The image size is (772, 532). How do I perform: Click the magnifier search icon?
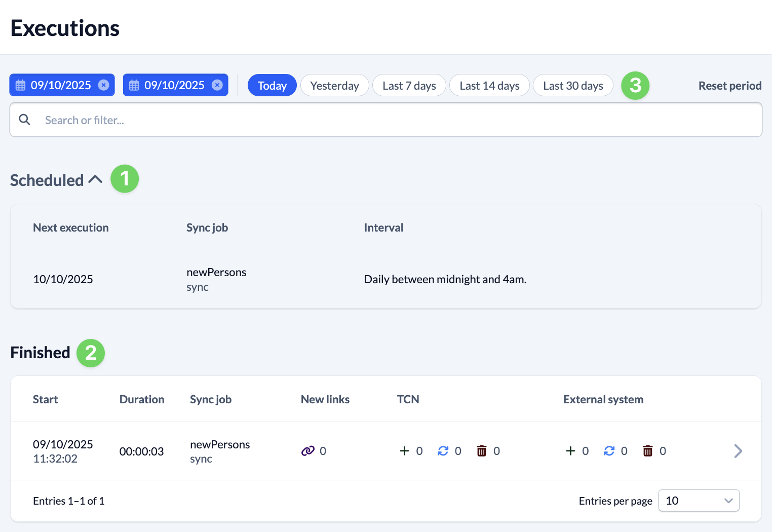click(x=24, y=120)
